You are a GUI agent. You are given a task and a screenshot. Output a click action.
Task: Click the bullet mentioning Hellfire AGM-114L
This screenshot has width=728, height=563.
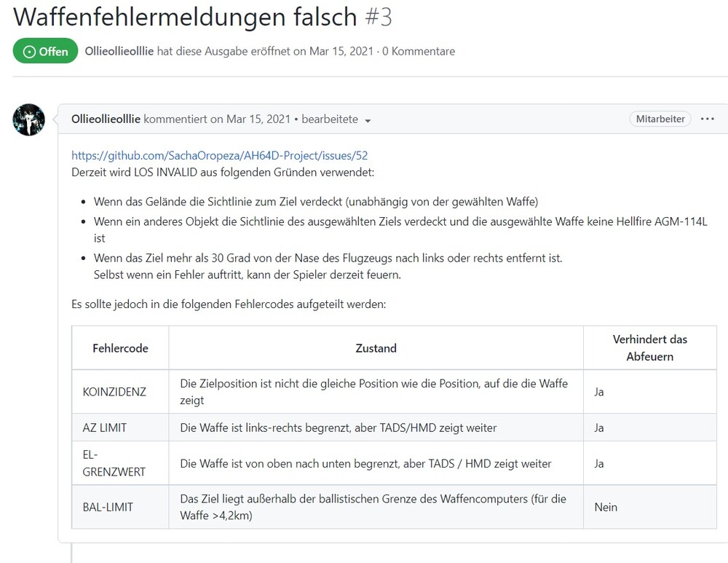(400, 229)
